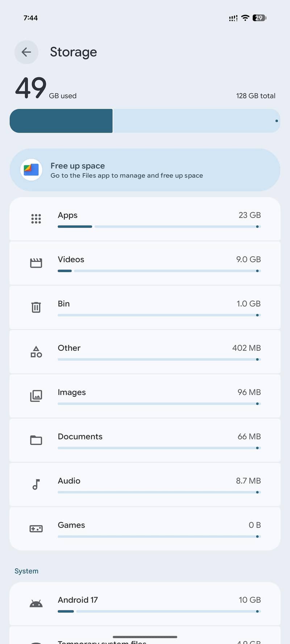Tap the 8.7 MB Audio size

[248, 481]
